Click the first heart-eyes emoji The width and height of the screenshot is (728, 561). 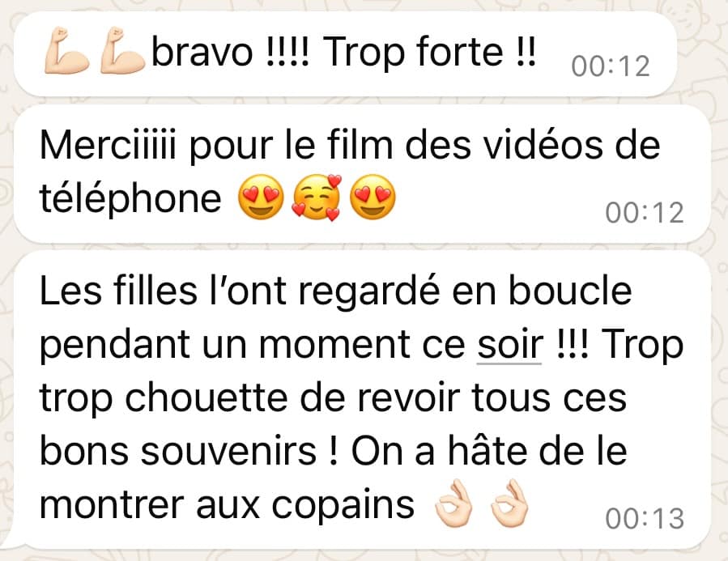(261, 198)
